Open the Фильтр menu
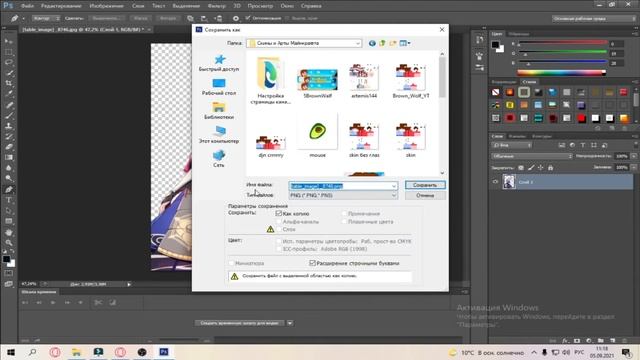Viewport: 640px width, 360px height. pos(216,6)
